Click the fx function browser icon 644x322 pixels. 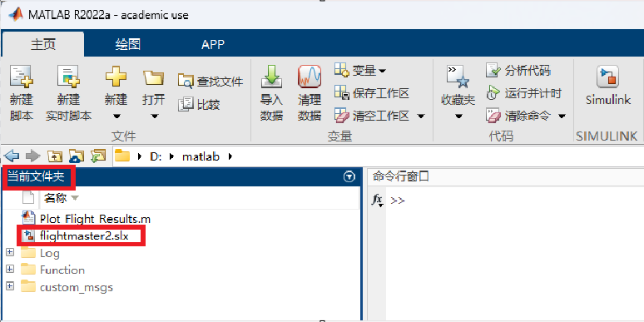click(377, 201)
